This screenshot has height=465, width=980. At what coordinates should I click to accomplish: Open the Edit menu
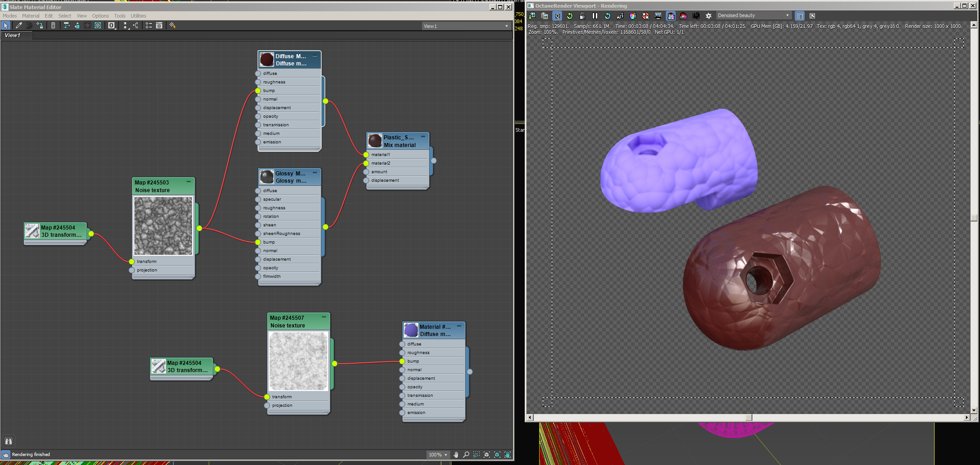tap(49, 16)
